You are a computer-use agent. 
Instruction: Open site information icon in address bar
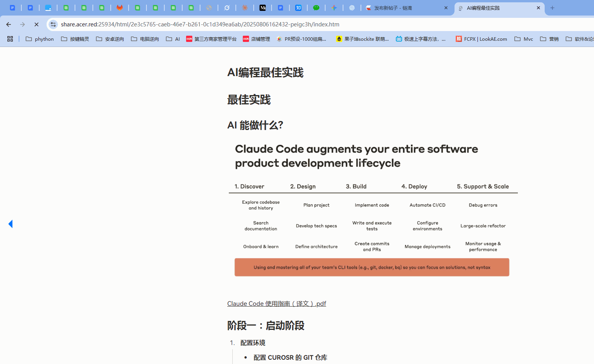tap(53, 24)
